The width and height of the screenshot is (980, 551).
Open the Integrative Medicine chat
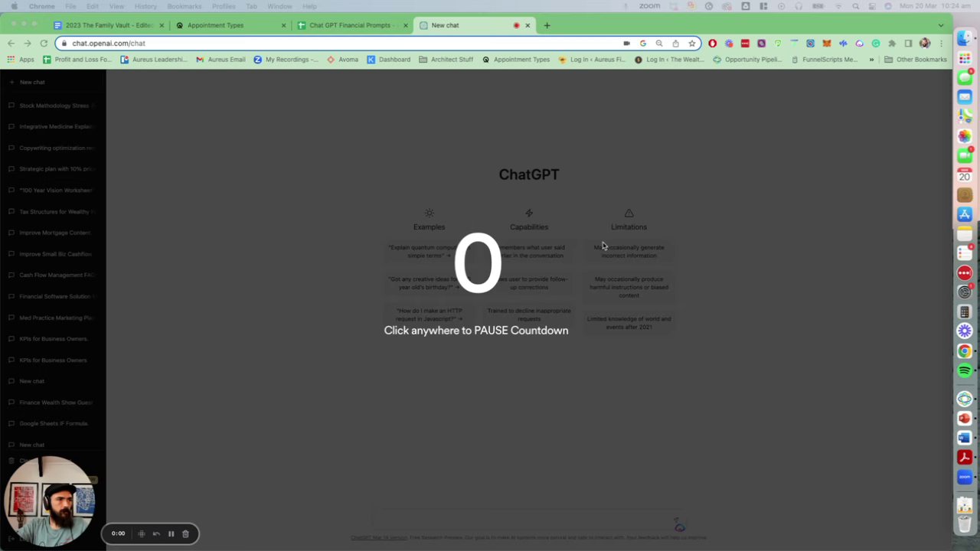[x=53, y=126]
